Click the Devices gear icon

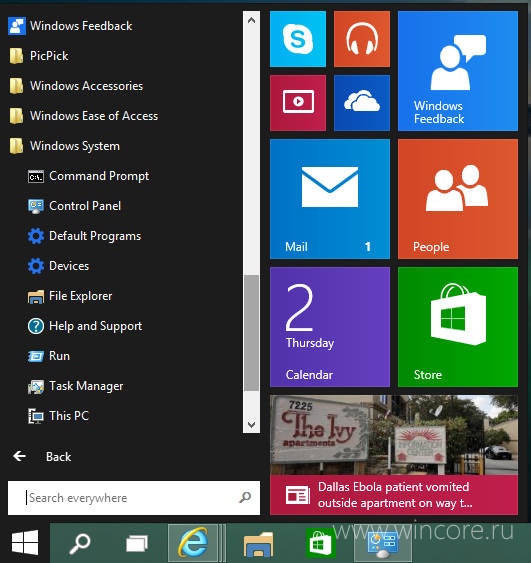[36, 266]
